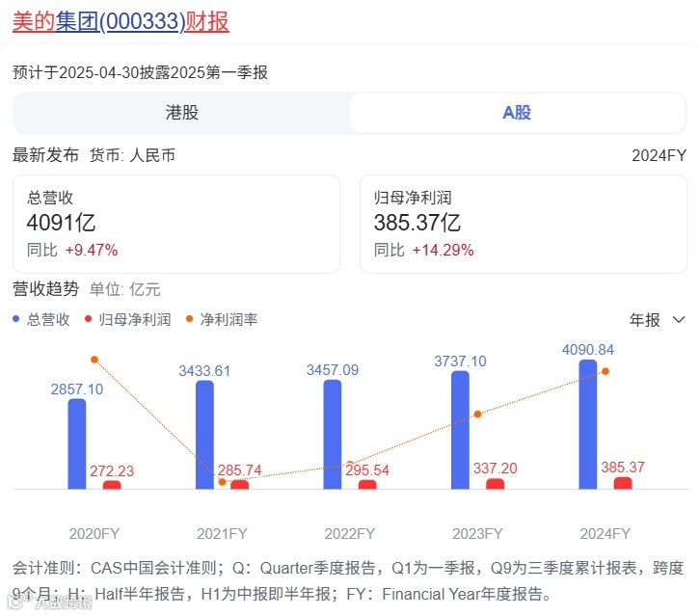
Task: Click the 2021FY net margin point
Action: 222,482
